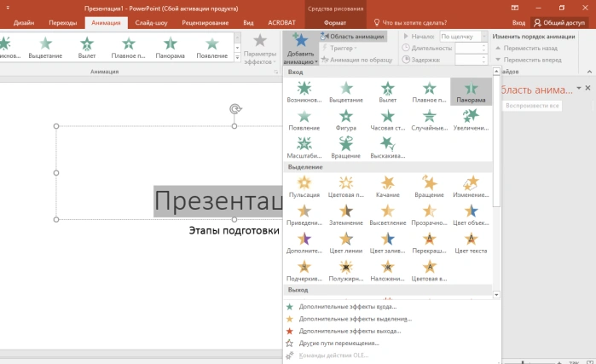The width and height of the screenshot is (596, 364).
Task: Apply Перекрашивание emphasis effect
Action: point(429,243)
